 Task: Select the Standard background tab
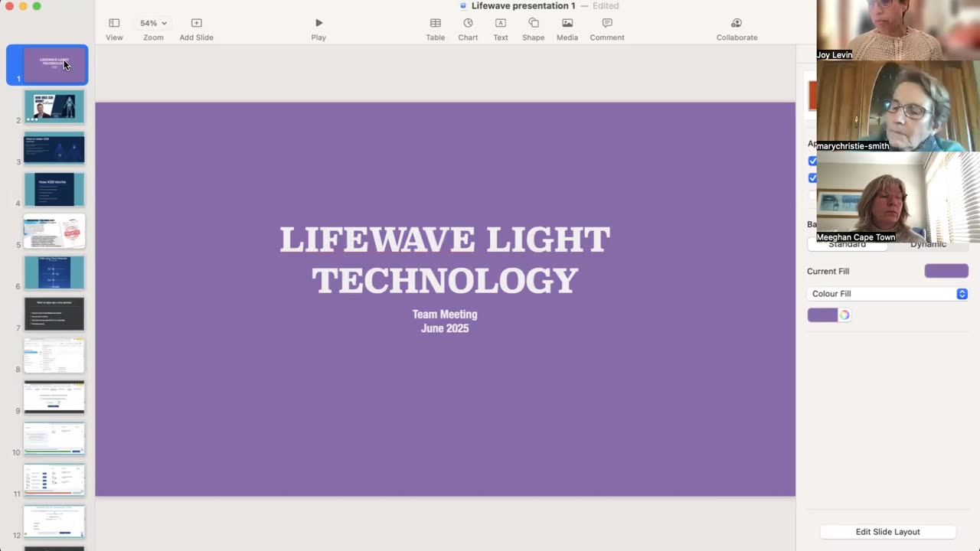pos(847,246)
